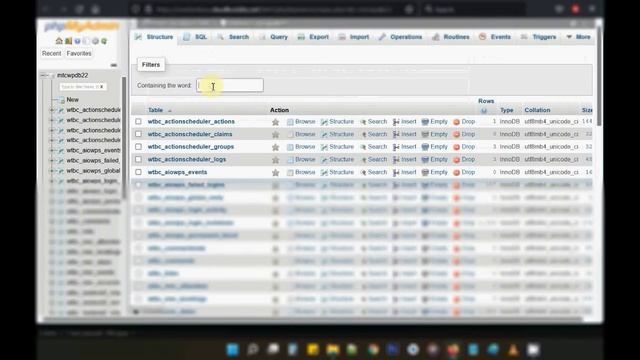Star wtbc_actionscheduler_actions as favorite
The image size is (640, 360).
pyautogui.click(x=276, y=122)
